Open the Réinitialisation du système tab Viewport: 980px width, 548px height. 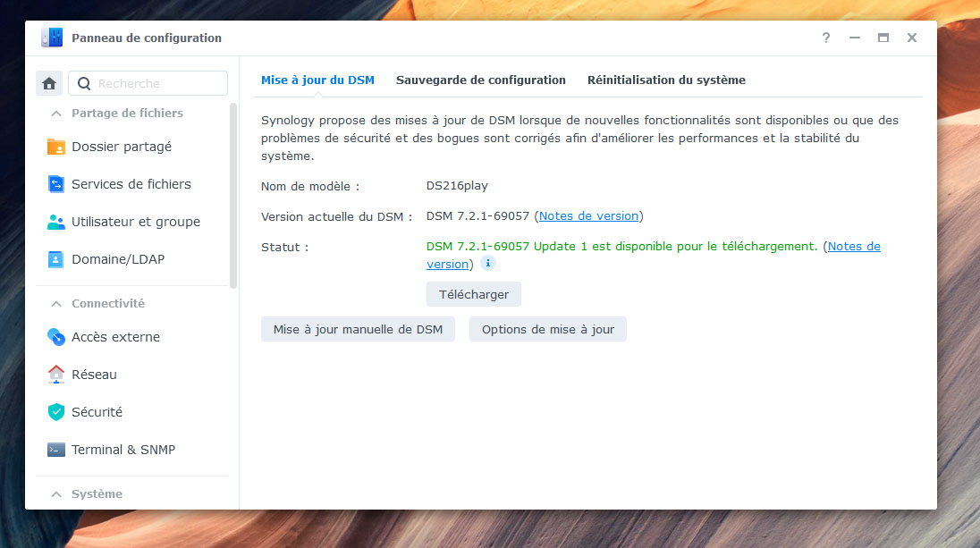tap(666, 80)
